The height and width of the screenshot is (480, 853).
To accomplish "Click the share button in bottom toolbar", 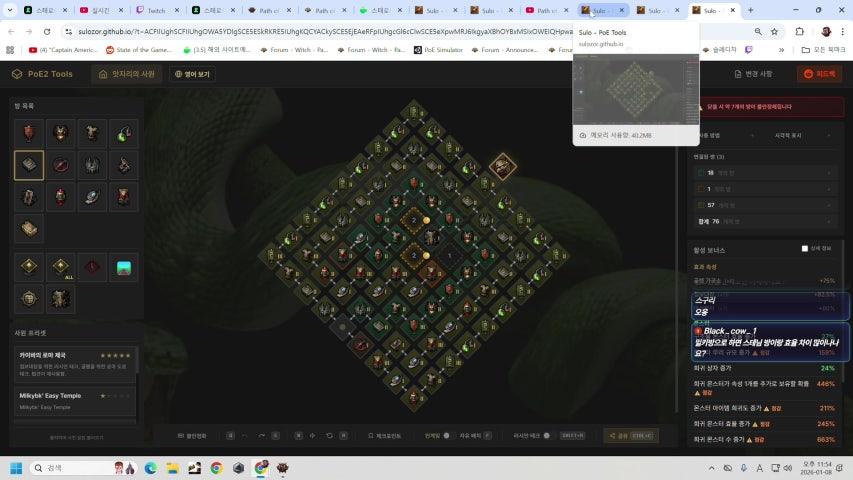I will (631, 435).
